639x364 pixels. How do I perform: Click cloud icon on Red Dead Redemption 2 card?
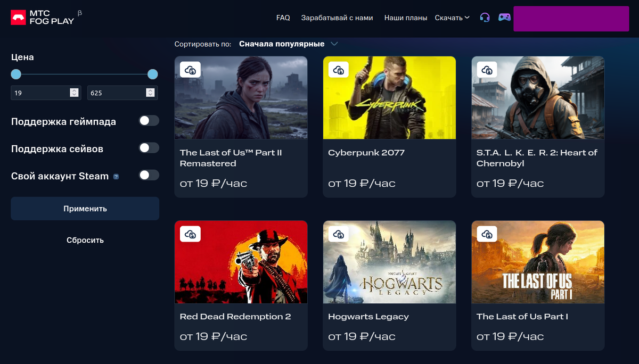[190, 234]
